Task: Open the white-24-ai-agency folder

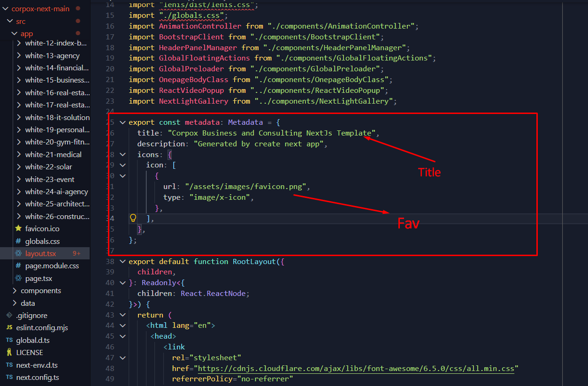Action: [x=57, y=192]
